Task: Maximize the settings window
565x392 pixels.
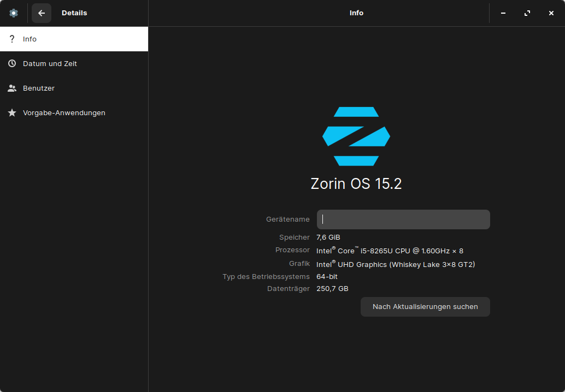Action: [527, 13]
